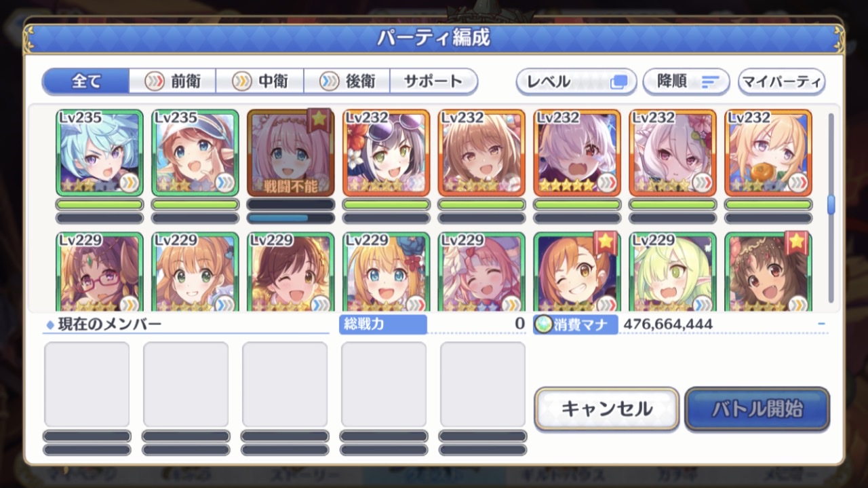This screenshot has width=868, height=488.
Task: Show the 中衛 middle row characters
Action: (x=260, y=81)
